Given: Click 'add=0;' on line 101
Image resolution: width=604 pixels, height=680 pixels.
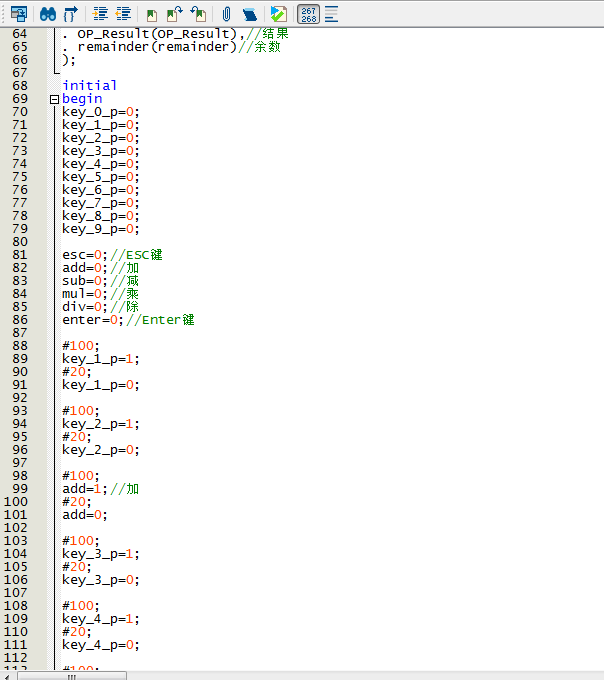Looking at the screenshot, I should 85,515.
